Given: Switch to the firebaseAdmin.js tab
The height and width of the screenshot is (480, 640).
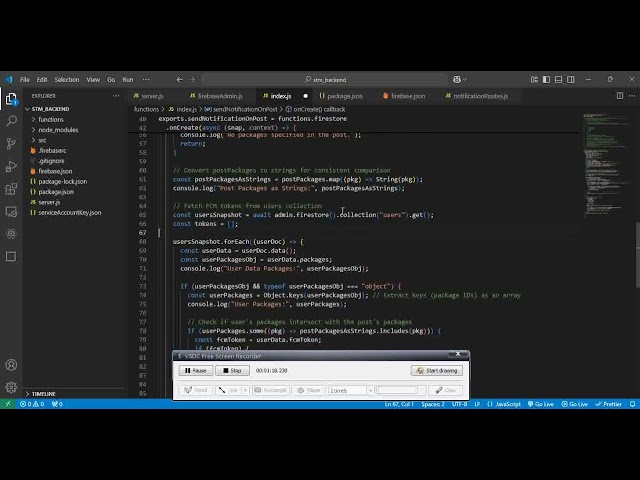Looking at the screenshot, I should (220, 96).
